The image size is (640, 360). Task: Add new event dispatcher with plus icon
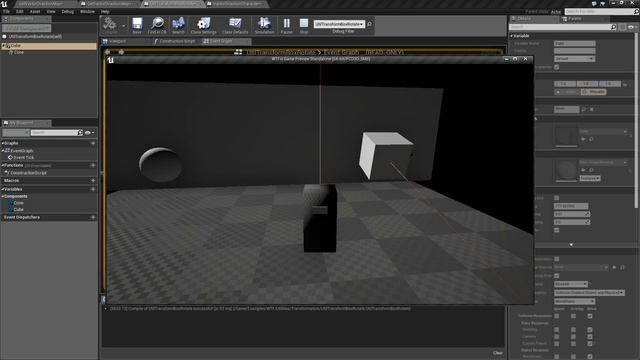pyautogui.click(x=93, y=218)
